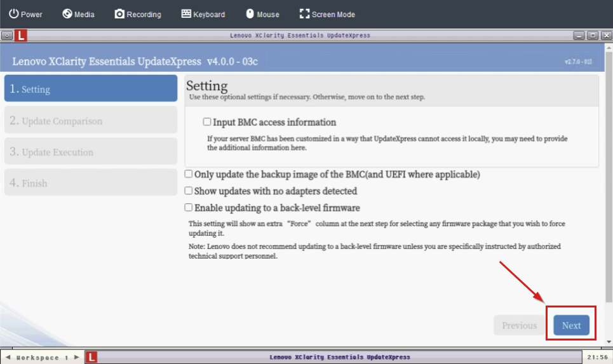
Task: Click the clock showing 21:56
Action: point(597,357)
